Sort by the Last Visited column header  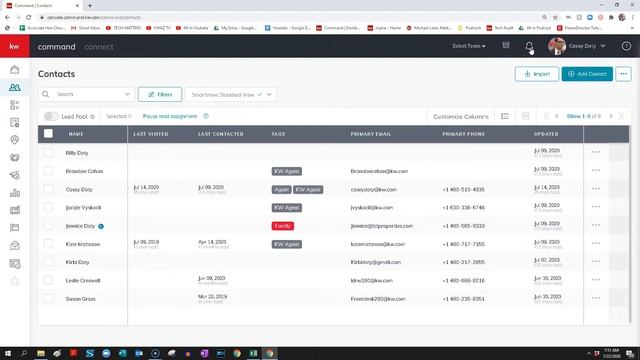151,134
